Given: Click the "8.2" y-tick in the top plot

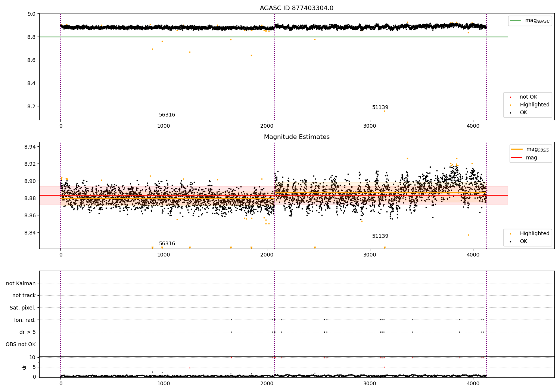Looking at the screenshot, I should (x=31, y=107).
